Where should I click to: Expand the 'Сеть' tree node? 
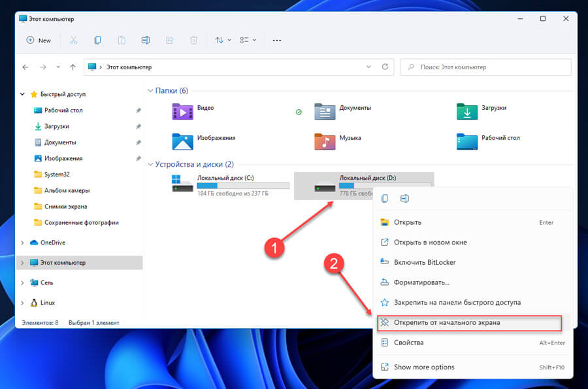pos(22,282)
